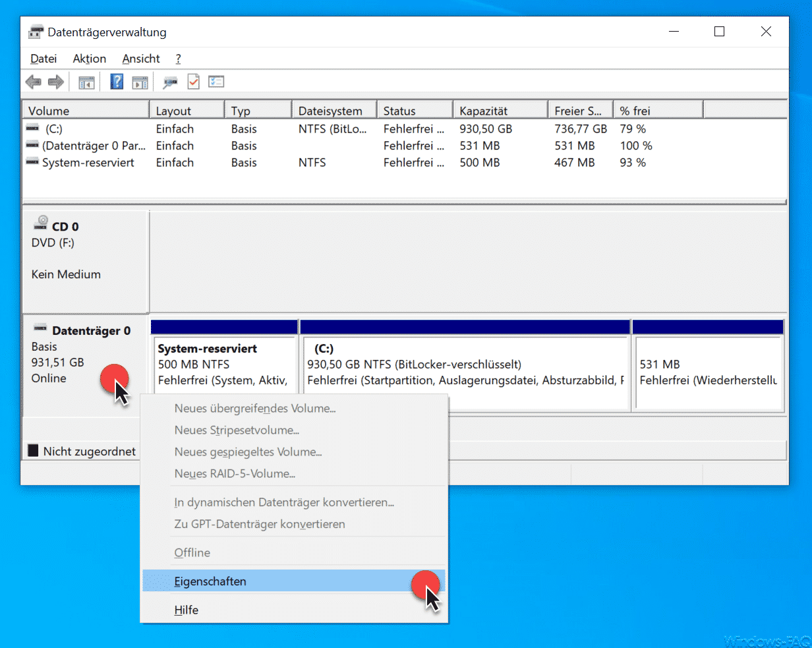Click the checklist settings toolbar icon
Viewport: 812px width, 648px height.
(x=216, y=82)
